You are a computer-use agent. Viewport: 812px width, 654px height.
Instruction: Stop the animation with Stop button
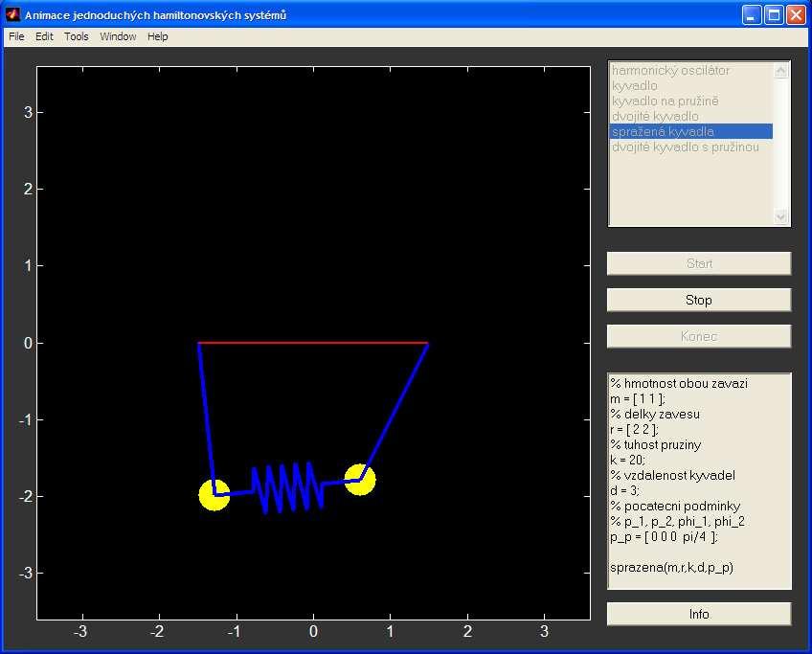(699, 300)
